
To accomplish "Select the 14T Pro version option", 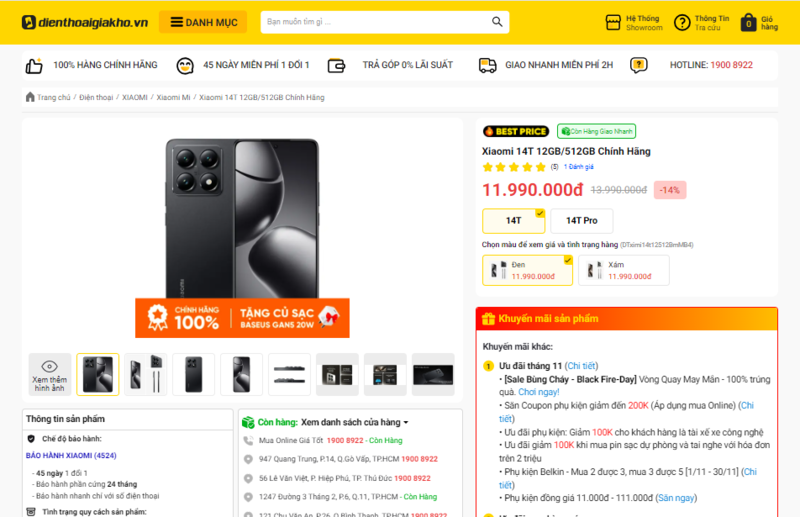I will (x=581, y=220).
